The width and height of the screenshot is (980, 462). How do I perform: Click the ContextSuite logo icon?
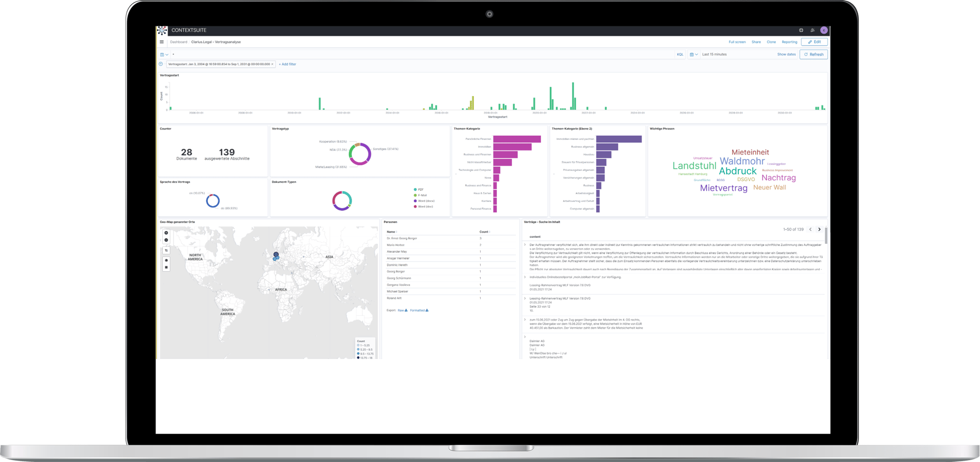[162, 30]
